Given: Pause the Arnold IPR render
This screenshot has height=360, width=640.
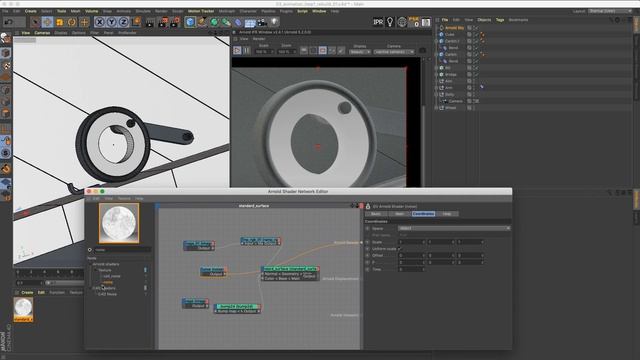Looking at the screenshot, I should [x=247, y=51].
